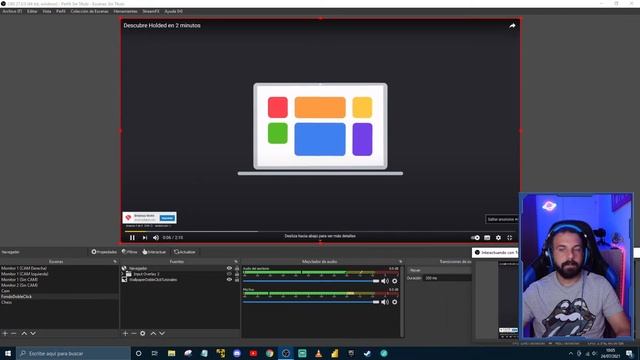Open the Editar menu

[x=32, y=11]
